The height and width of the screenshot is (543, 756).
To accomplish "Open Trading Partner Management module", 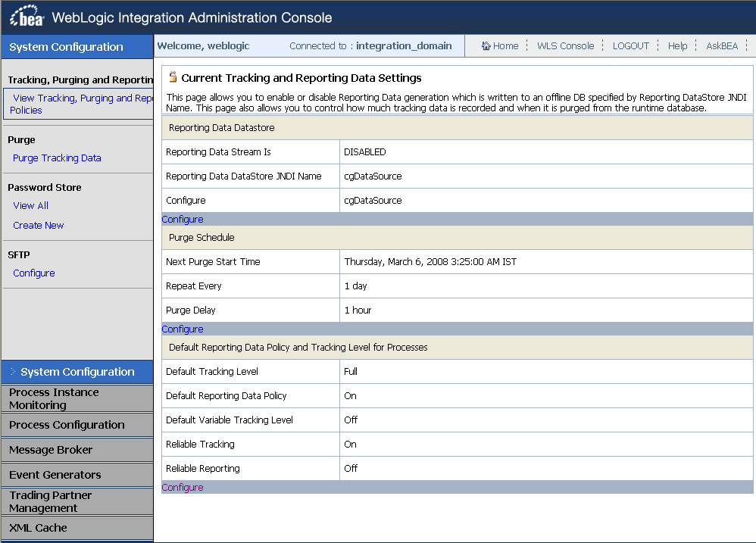I will pos(77,501).
